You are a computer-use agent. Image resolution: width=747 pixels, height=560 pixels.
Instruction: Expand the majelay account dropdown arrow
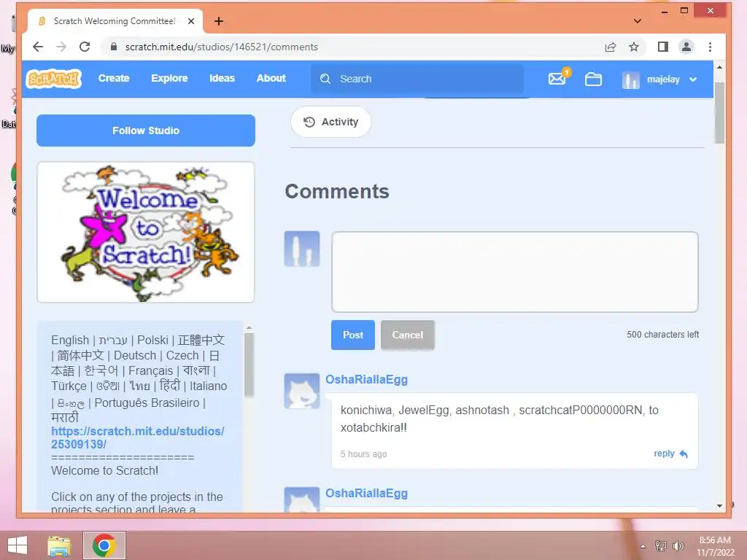[x=693, y=79]
